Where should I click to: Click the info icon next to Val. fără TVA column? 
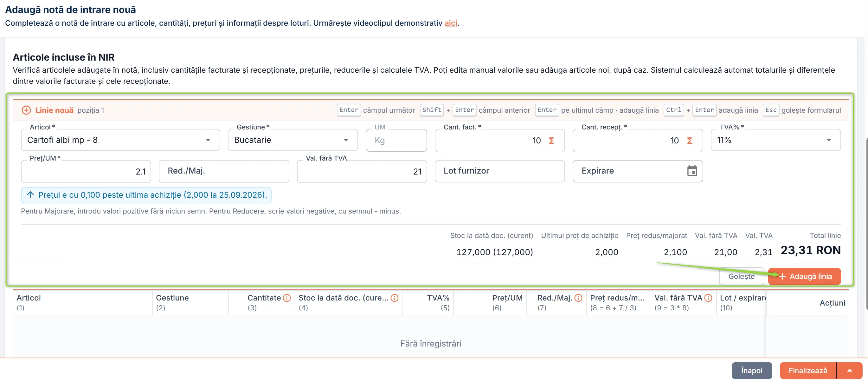[x=708, y=298]
